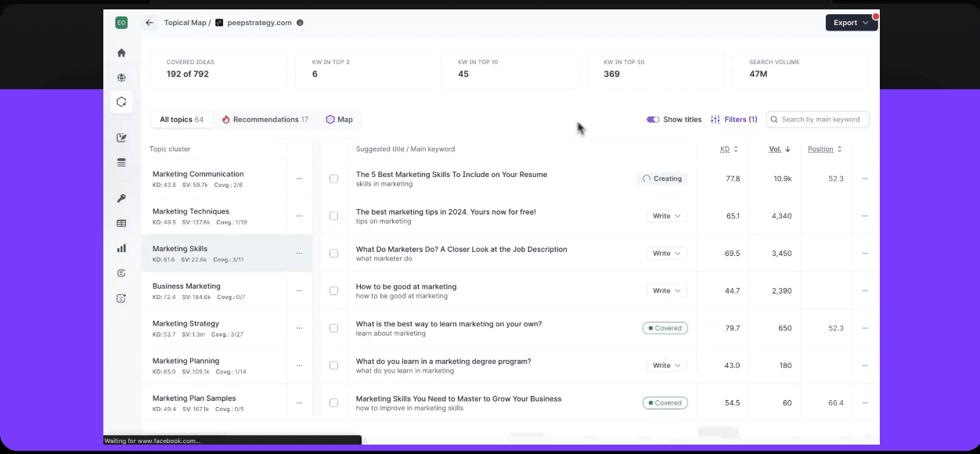Switch to the Recommendations tab

(265, 120)
